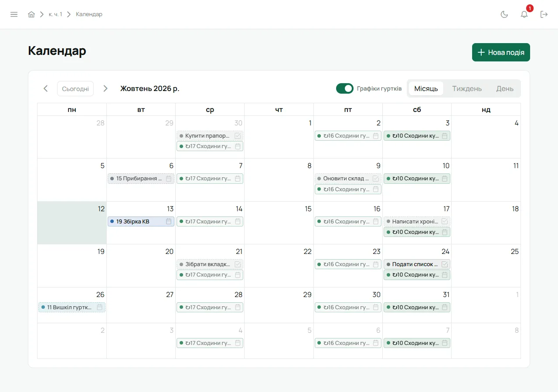Open event '11 Вишкіл гуртк' on the 26th
Screen dimensions: 558x392
(x=72, y=308)
